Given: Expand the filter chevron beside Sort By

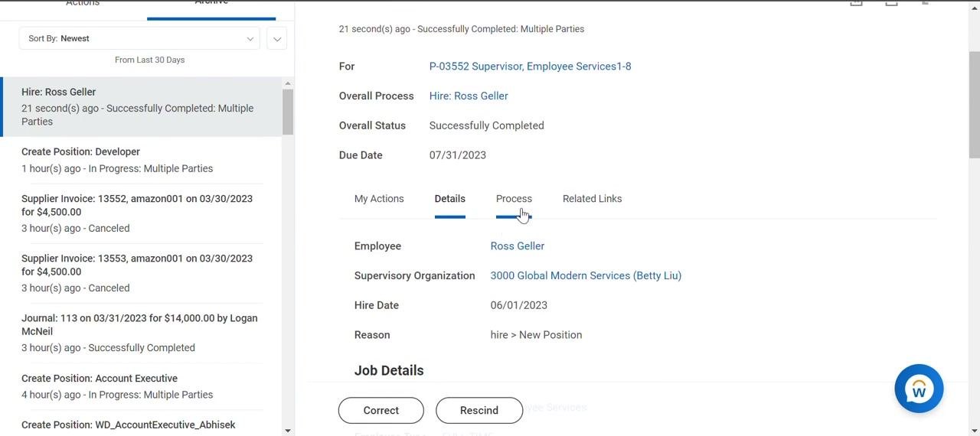Looking at the screenshot, I should 276,39.
